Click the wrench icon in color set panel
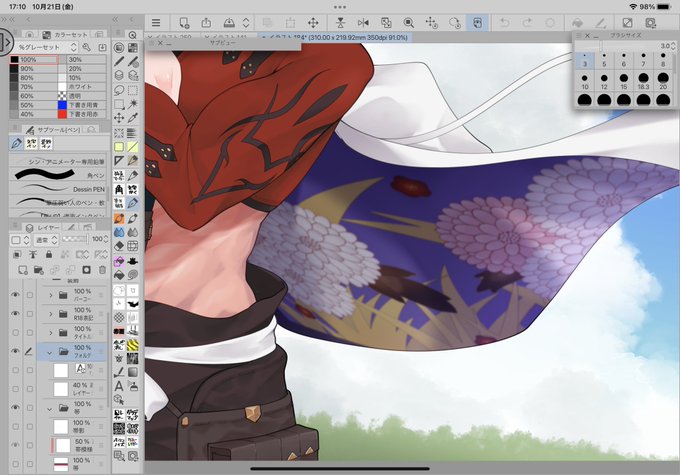This screenshot has height=475, width=680. [86, 47]
